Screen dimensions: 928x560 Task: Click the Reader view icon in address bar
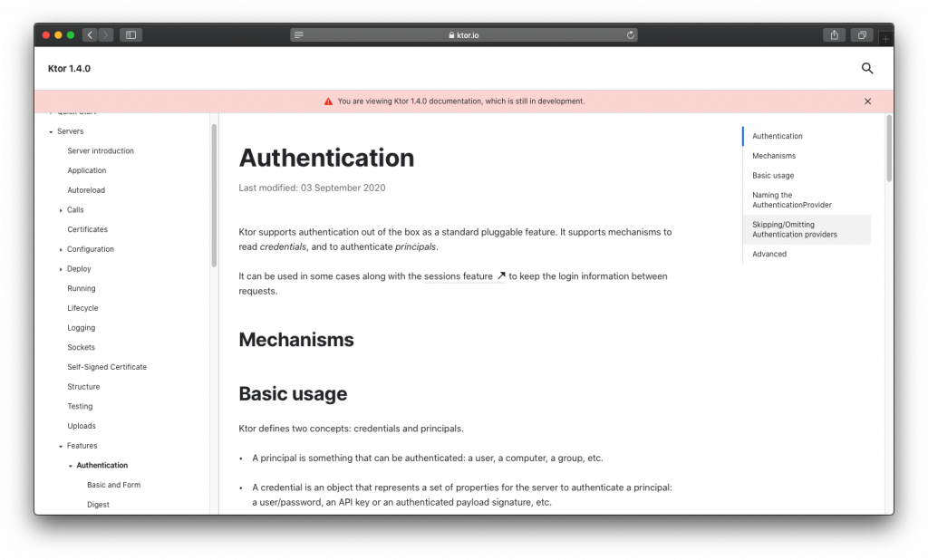[x=299, y=35]
